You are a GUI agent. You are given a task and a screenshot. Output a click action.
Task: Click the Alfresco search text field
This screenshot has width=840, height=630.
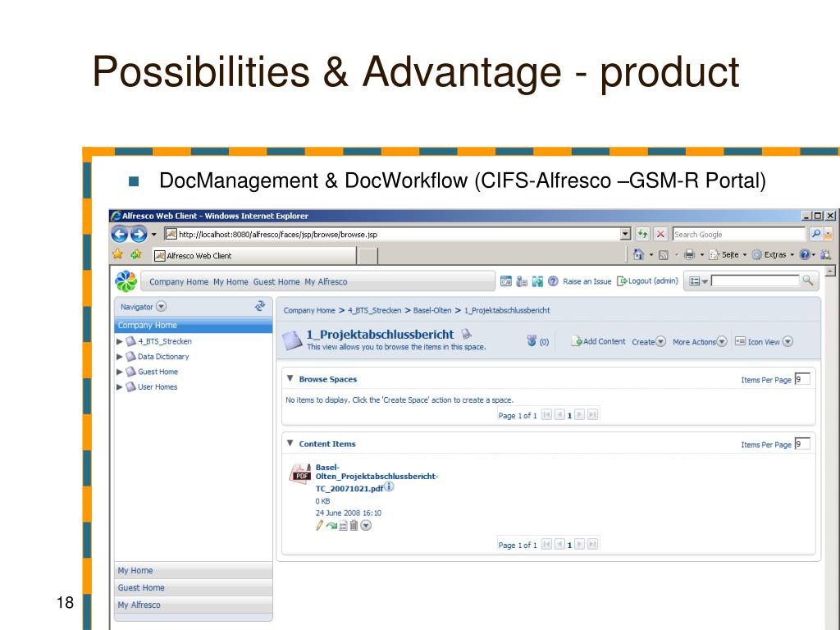[755, 281]
